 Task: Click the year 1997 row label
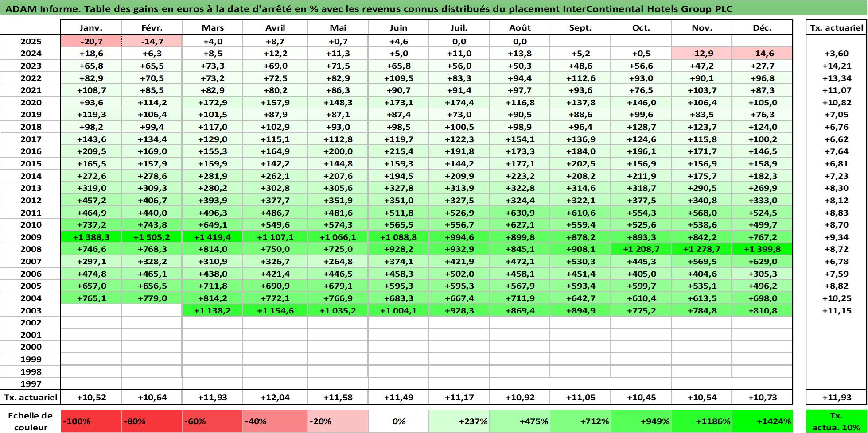tap(31, 384)
